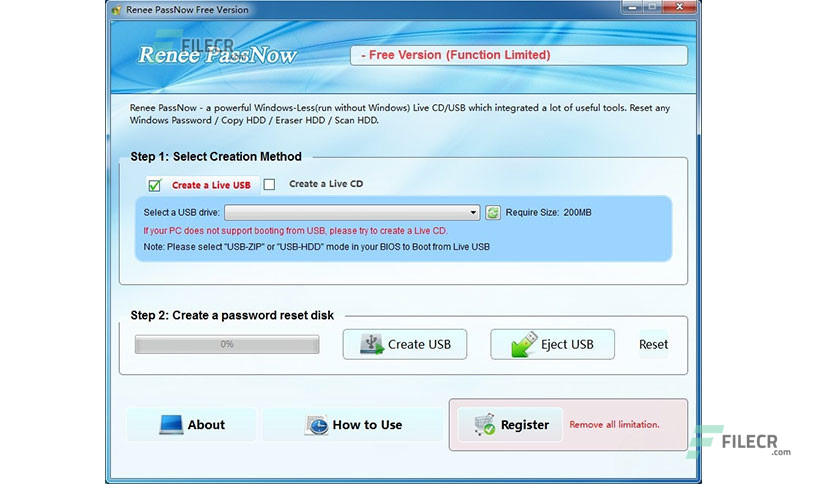Tick the Create a Live CD checkbox
This screenshot has height=484, width=836.
coord(269,184)
